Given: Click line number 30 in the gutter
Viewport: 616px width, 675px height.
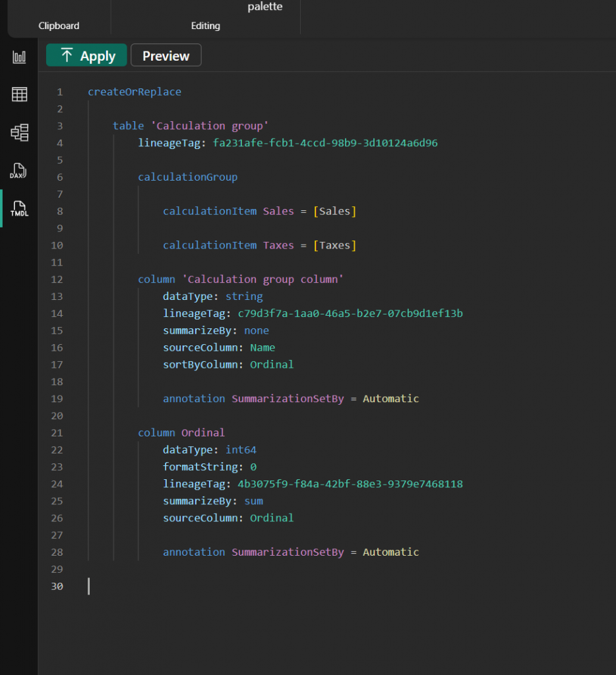Looking at the screenshot, I should coord(56,586).
